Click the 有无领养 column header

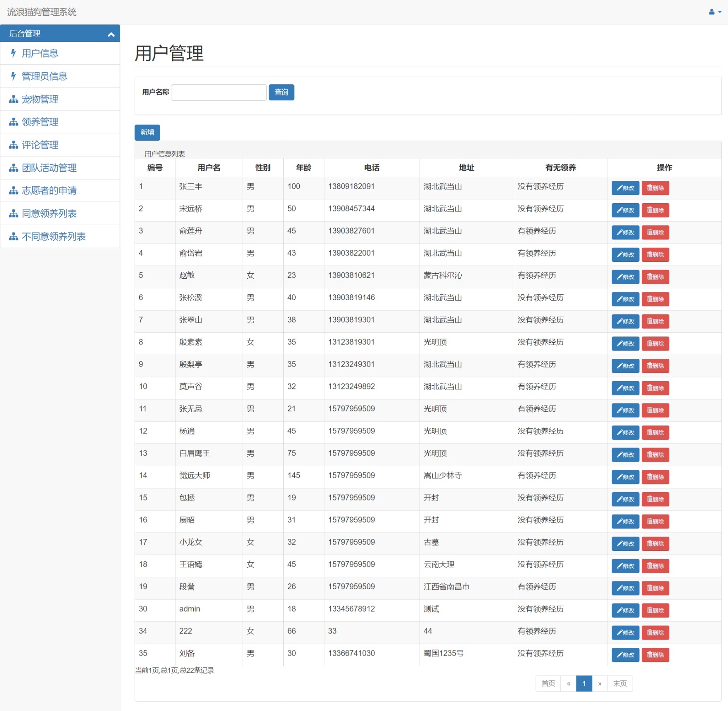[560, 168]
